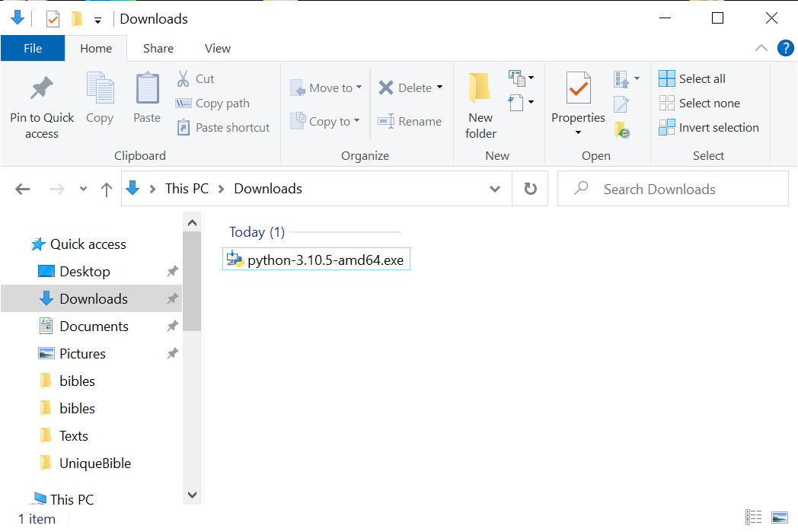This screenshot has height=532, width=798.
Task: Select Quick access in navigation pane
Action: (88, 244)
